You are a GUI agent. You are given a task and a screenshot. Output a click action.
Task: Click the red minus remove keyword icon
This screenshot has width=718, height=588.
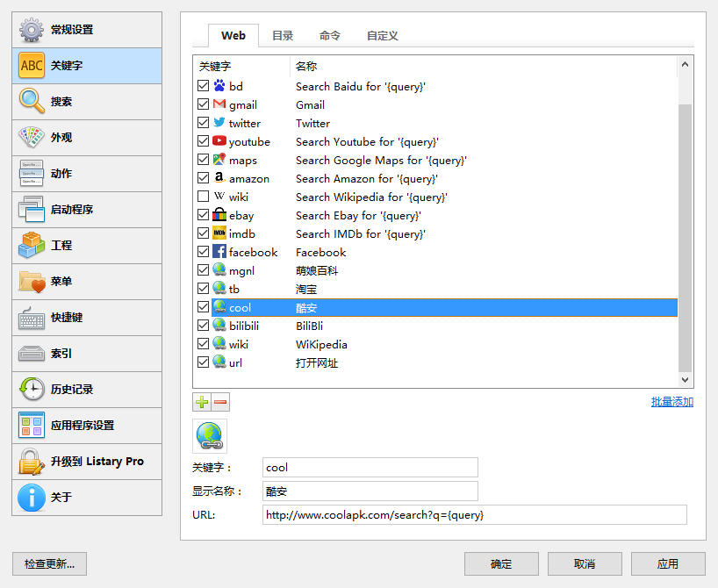pos(220,402)
